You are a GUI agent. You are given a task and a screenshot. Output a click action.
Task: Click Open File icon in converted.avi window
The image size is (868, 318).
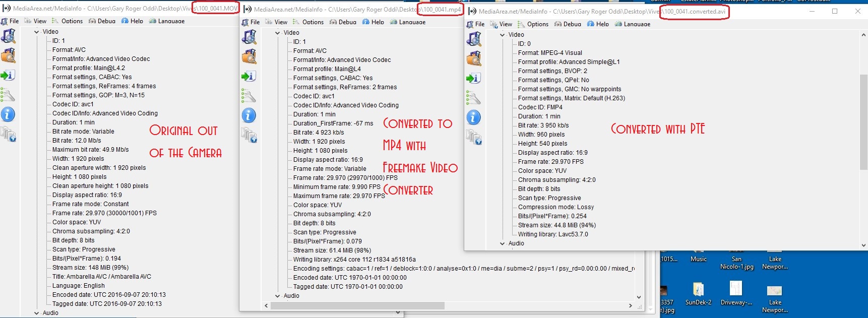(x=474, y=39)
